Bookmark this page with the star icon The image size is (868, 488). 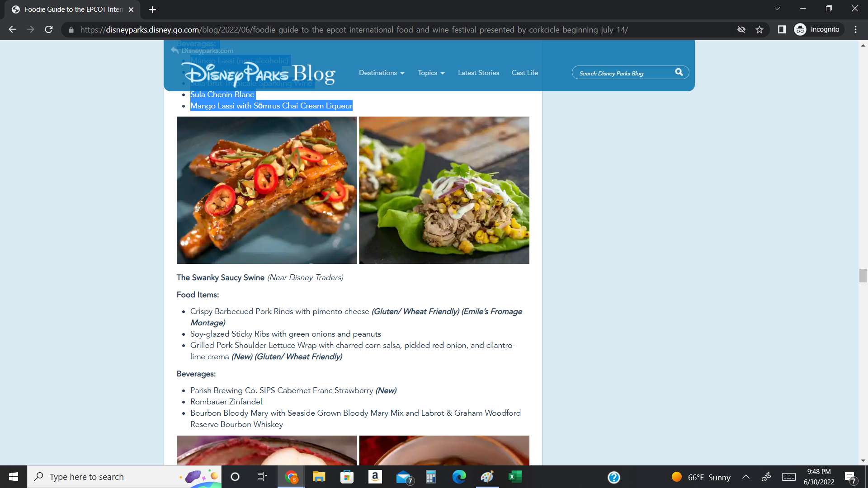pyautogui.click(x=759, y=29)
